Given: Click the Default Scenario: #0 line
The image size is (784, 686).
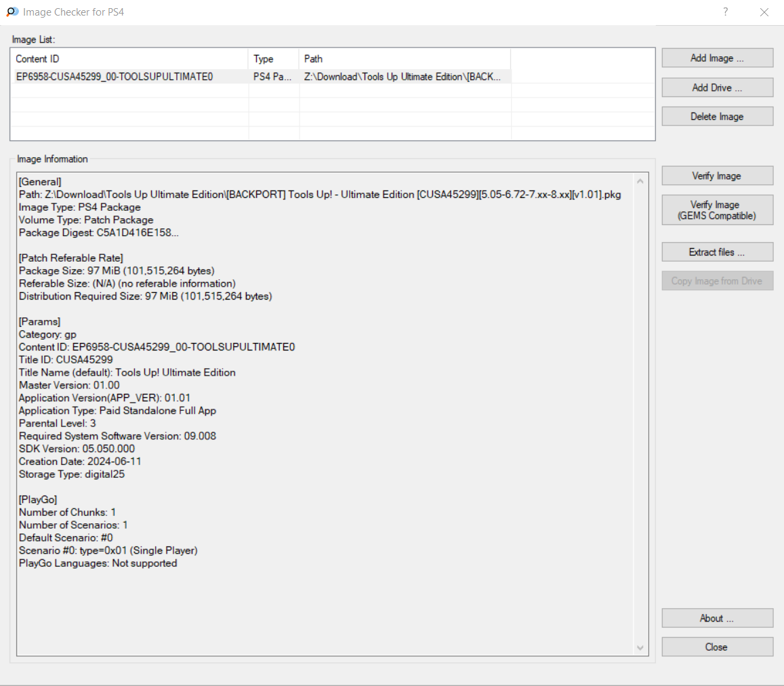Looking at the screenshot, I should 66,538.
